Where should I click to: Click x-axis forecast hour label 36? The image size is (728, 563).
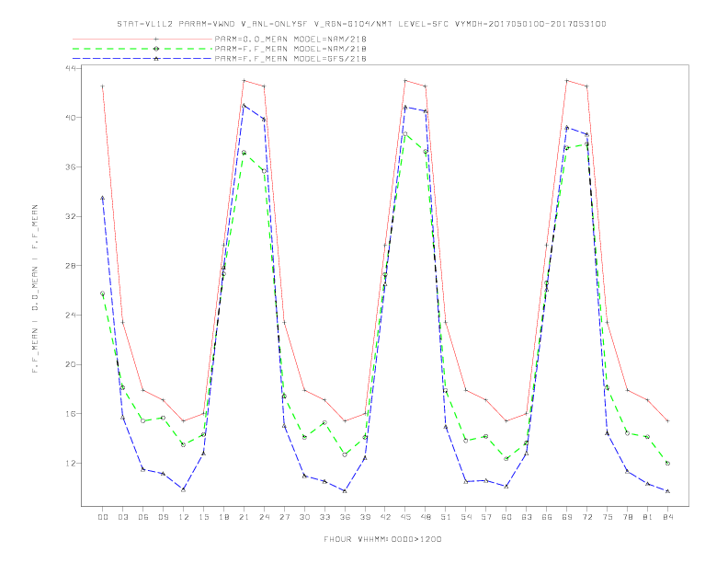tap(345, 517)
